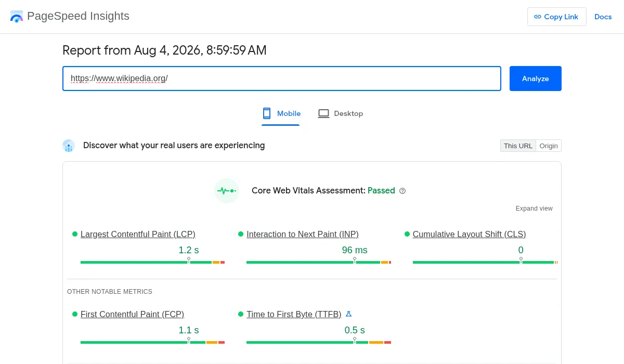The image size is (624, 364).
Task: Click the Analyze button
Action: [536, 79]
